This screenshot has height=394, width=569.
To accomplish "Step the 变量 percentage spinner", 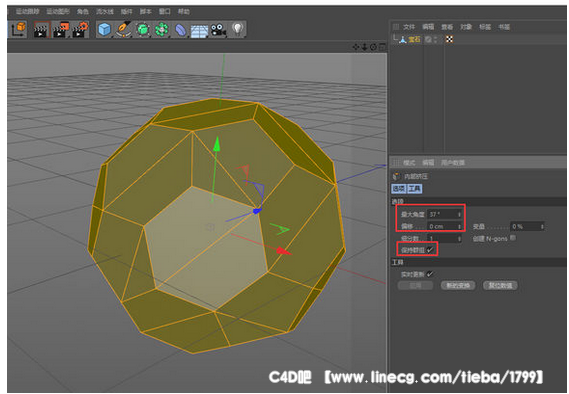I will pyautogui.click(x=542, y=226).
